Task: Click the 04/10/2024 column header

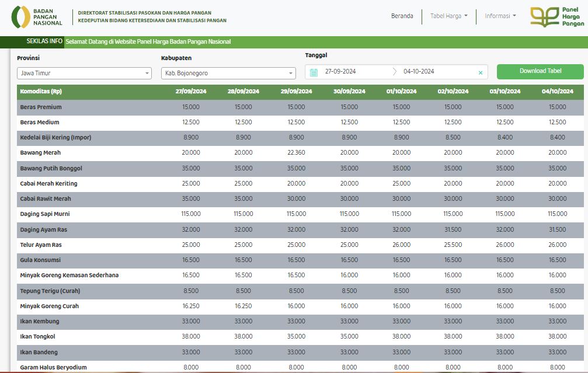Action: tap(554, 92)
